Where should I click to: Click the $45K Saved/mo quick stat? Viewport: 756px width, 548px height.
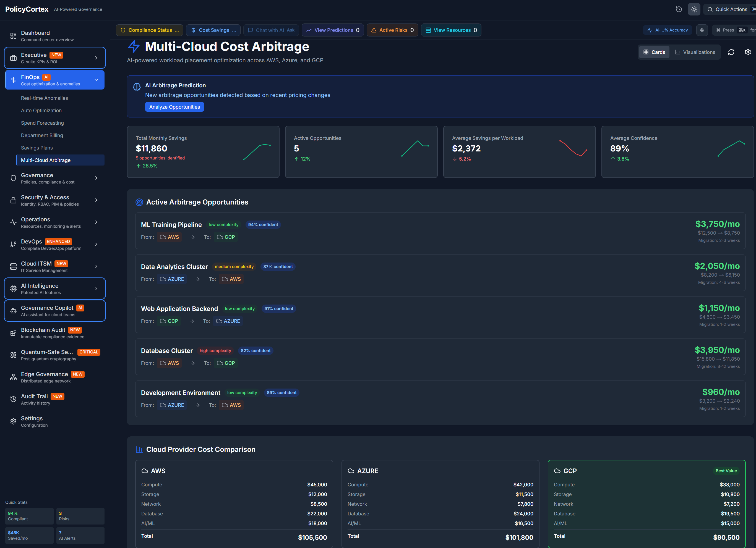click(29, 535)
